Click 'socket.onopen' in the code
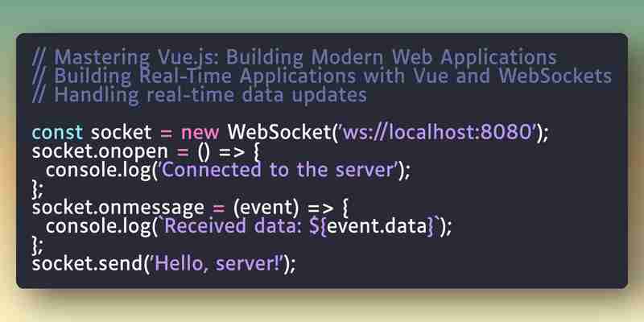The height and width of the screenshot is (322, 644). point(100,151)
